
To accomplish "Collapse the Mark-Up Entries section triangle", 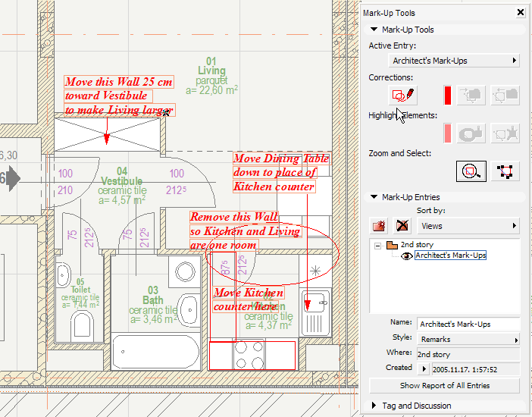I will tap(374, 197).
